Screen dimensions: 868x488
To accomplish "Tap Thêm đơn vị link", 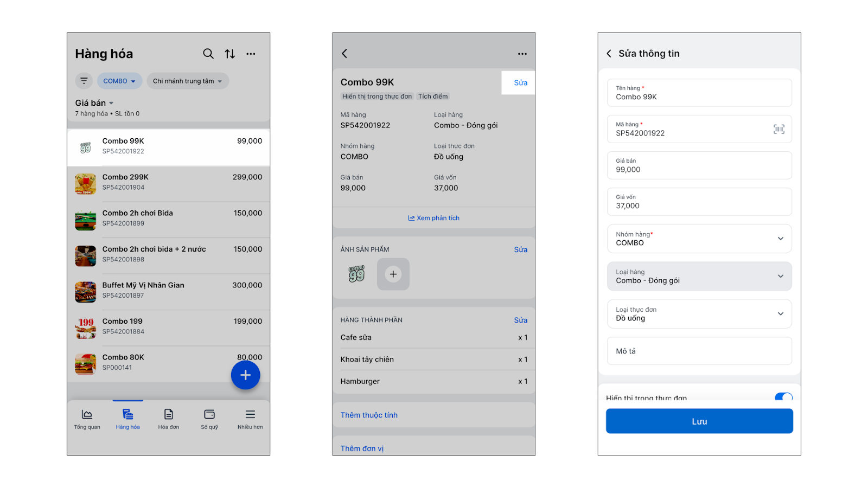I will click(x=362, y=448).
